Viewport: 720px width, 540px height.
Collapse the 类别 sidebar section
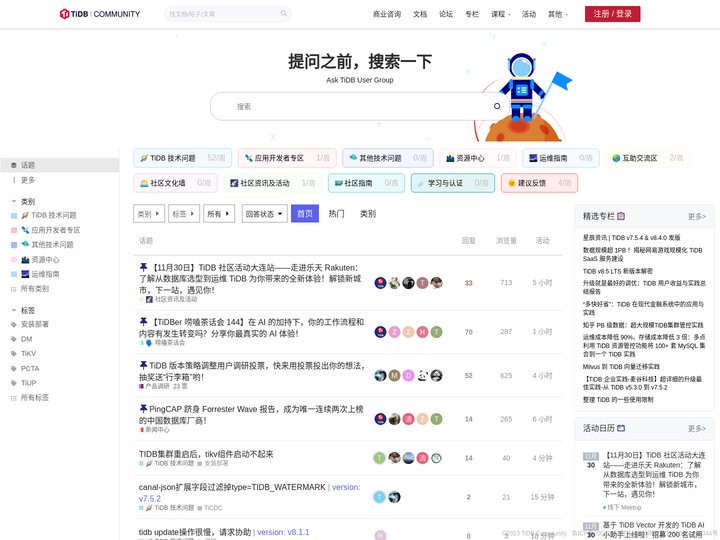(23, 201)
